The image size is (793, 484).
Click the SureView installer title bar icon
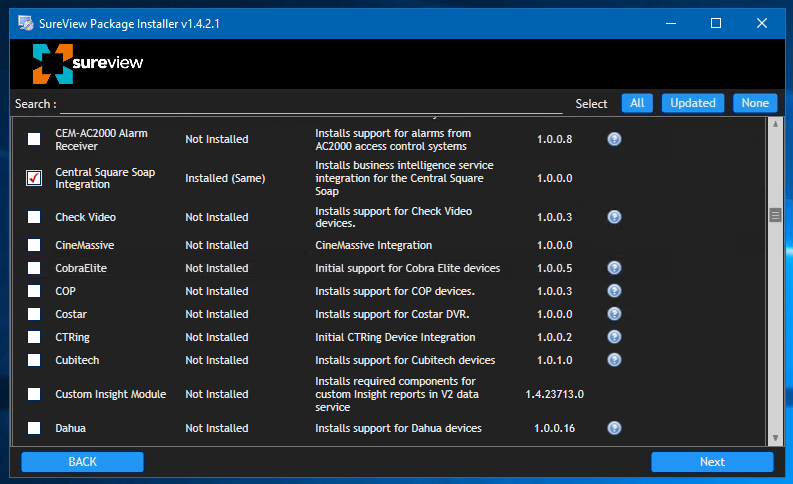[25, 23]
